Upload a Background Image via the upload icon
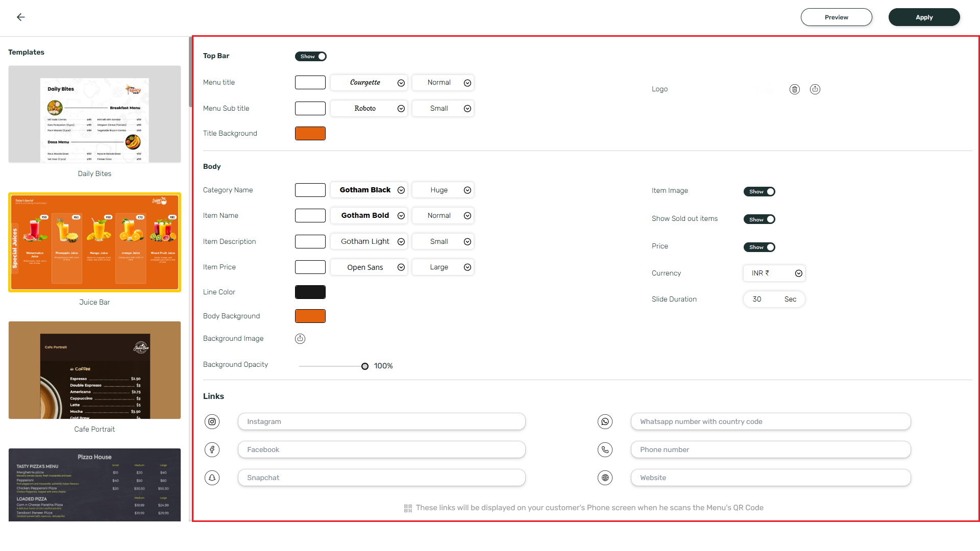 (x=300, y=338)
